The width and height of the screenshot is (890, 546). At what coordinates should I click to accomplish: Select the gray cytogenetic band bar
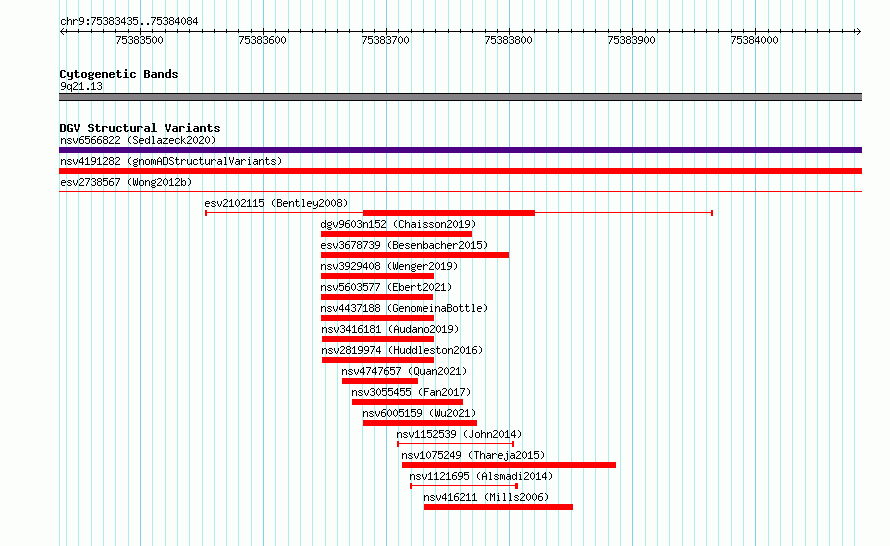pos(460,97)
